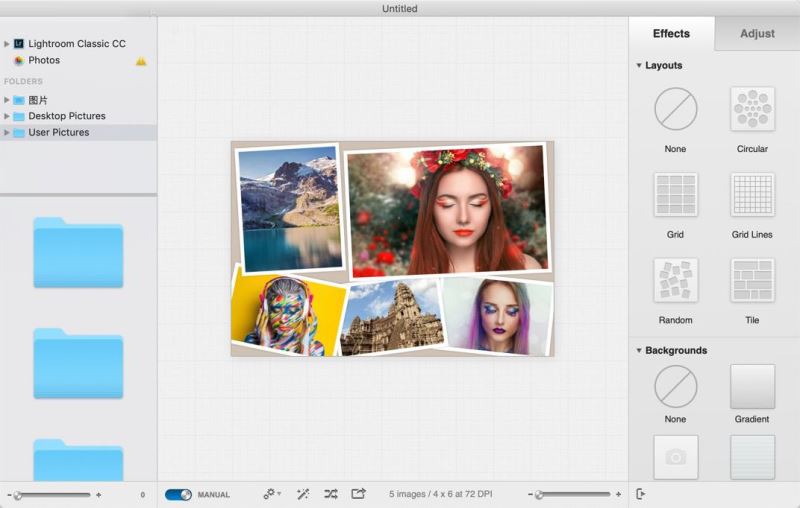Click the FOLDERS section header
The height and width of the screenshot is (508, 800).
pyautogui.click(x=23, y=82)
